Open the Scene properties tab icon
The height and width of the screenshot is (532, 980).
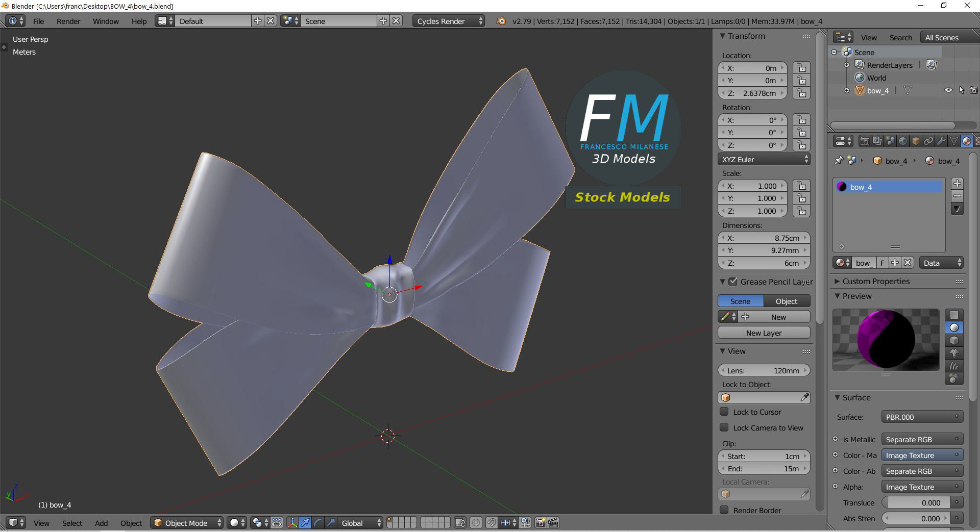coord(890,141)
